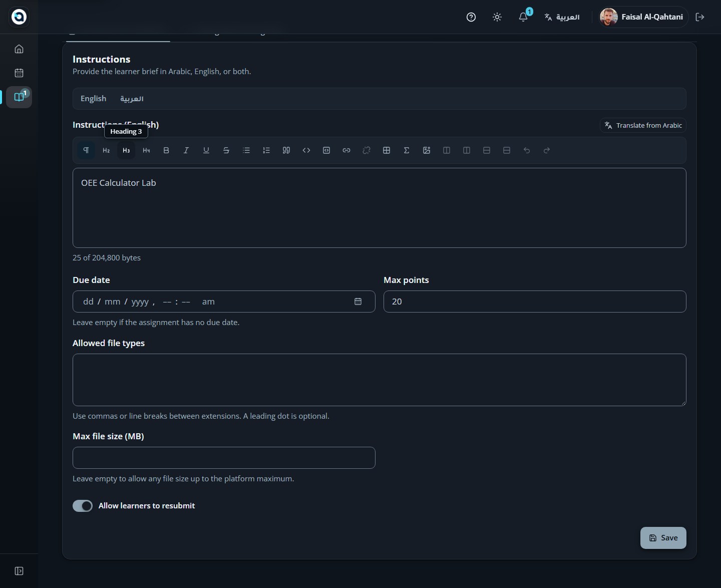Undo the last edit

(x=527, y=150)
